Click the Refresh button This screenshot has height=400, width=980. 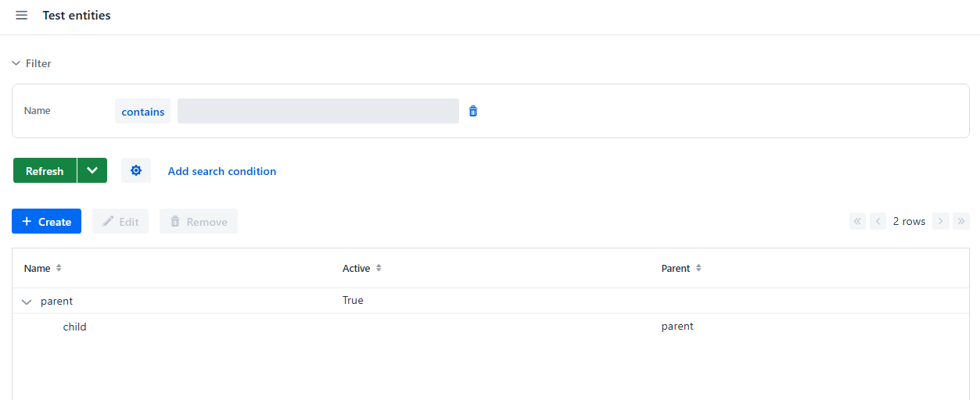click(x=45, y=170)
